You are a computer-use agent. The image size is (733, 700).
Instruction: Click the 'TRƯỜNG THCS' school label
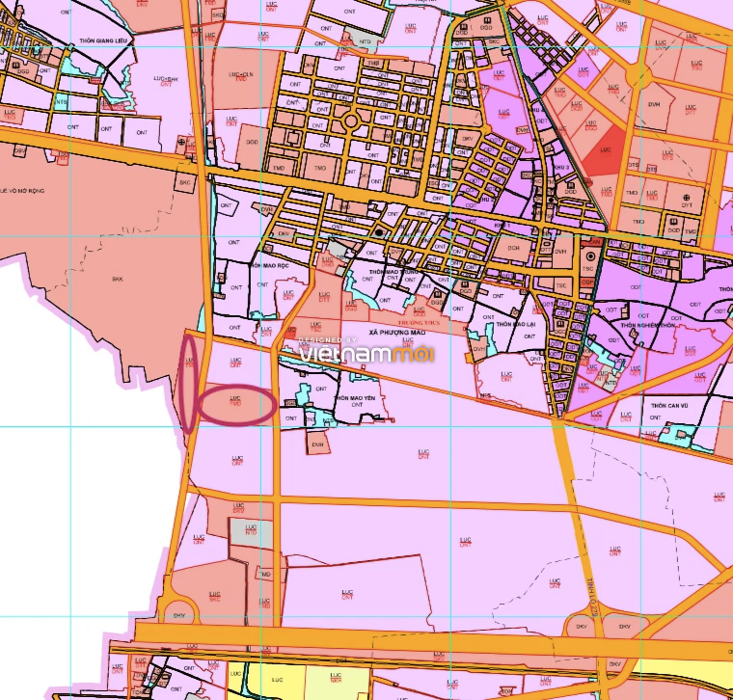click(418, 322)
